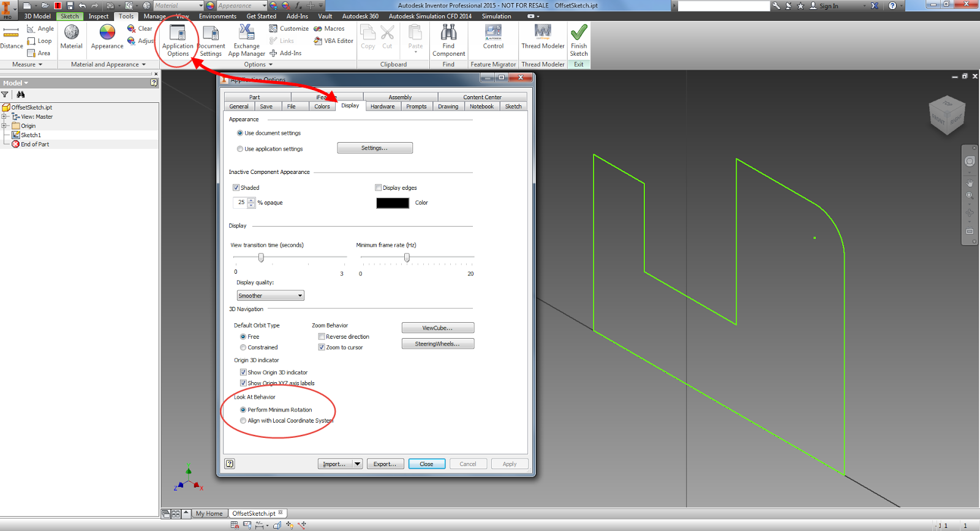Image resolution: width=980 pixels, height=531 pixels.
Task: Switch to the My Home document tab
Action: pos(209,513)
